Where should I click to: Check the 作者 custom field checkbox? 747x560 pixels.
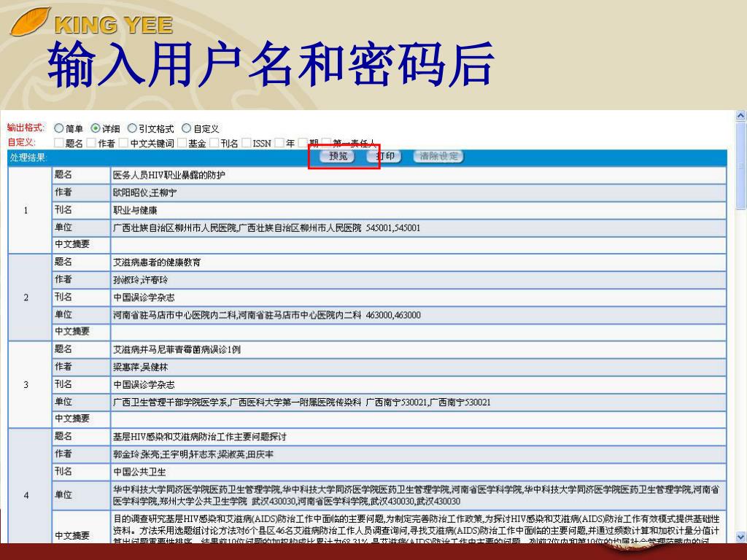[91, 143]
